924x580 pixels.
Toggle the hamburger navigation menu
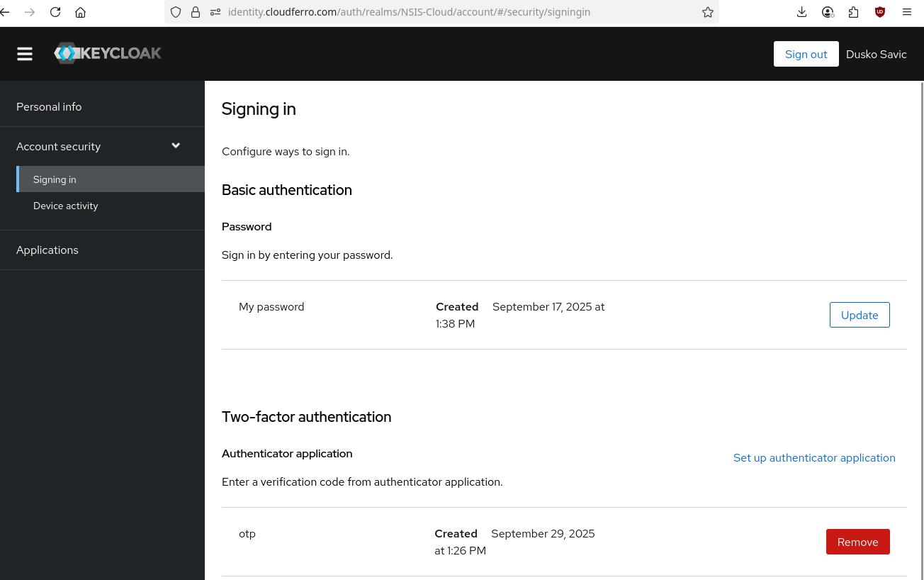pyautogui.click(x=25, y=54)
